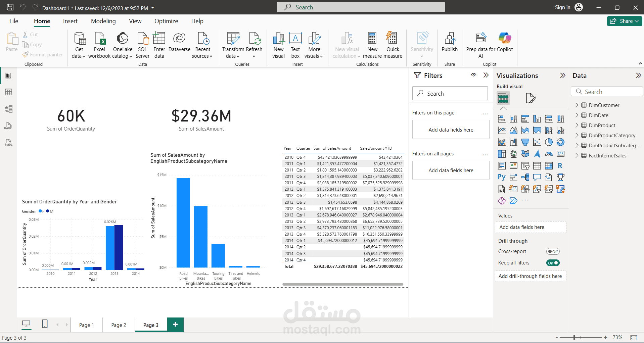
Task: Select the R script visual icon
Action: [x=560, y=166]
